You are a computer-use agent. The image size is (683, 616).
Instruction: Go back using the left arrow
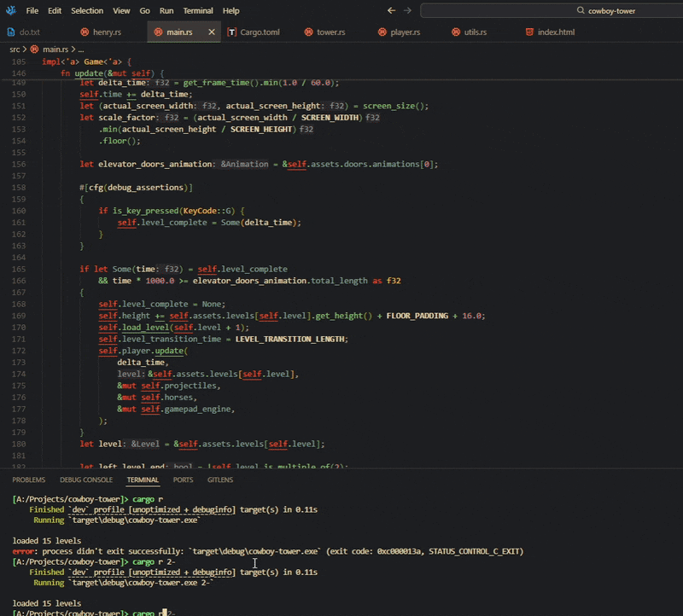click(x=391, y=10)
